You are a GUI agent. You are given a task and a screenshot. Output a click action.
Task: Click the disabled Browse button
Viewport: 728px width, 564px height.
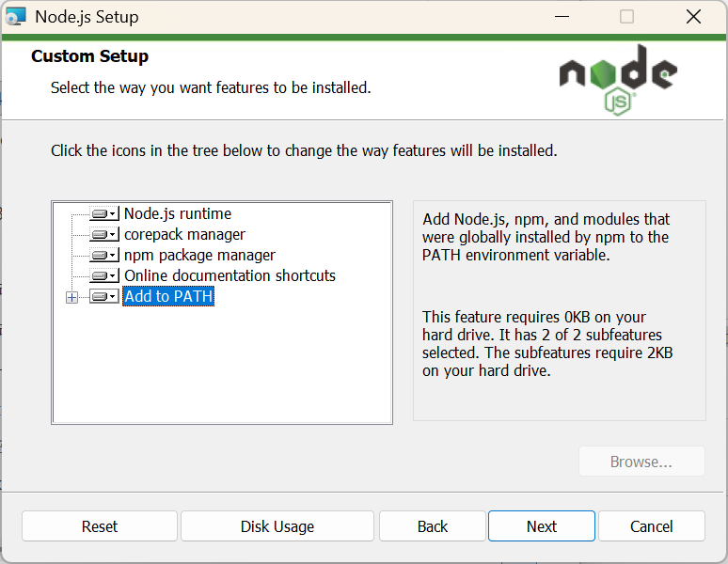pyautogui.click(x=641, y=462)
